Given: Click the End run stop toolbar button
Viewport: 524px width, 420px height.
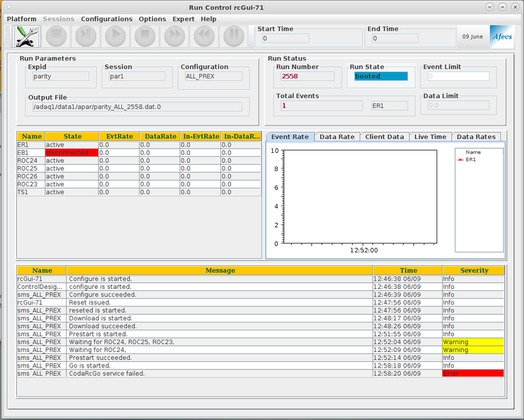Looking at the screenshot, I should pyautogui.click(x=145, y=36).
